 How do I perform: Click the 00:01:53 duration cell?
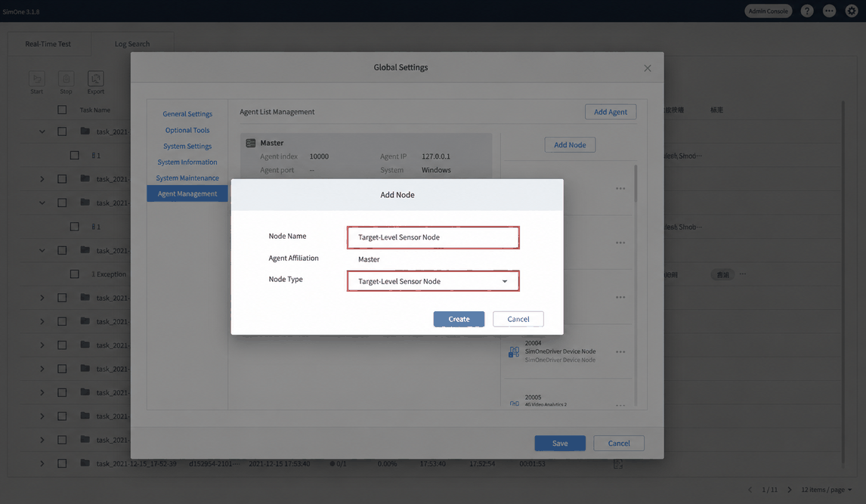[x=532, y=464]
